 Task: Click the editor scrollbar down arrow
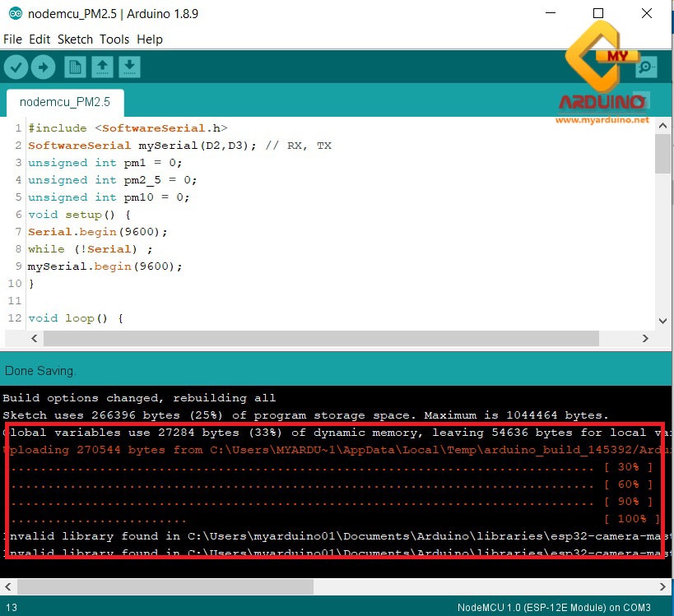click(x=663, y=320)
